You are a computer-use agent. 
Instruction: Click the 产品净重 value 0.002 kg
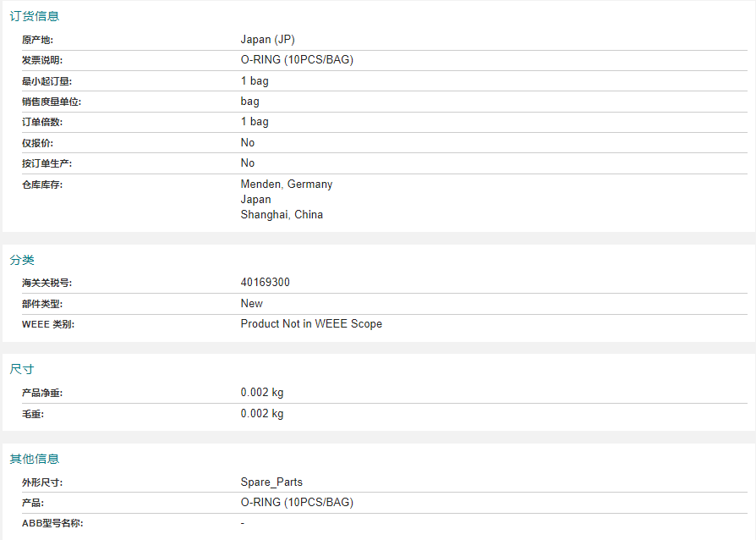point(262,393)
